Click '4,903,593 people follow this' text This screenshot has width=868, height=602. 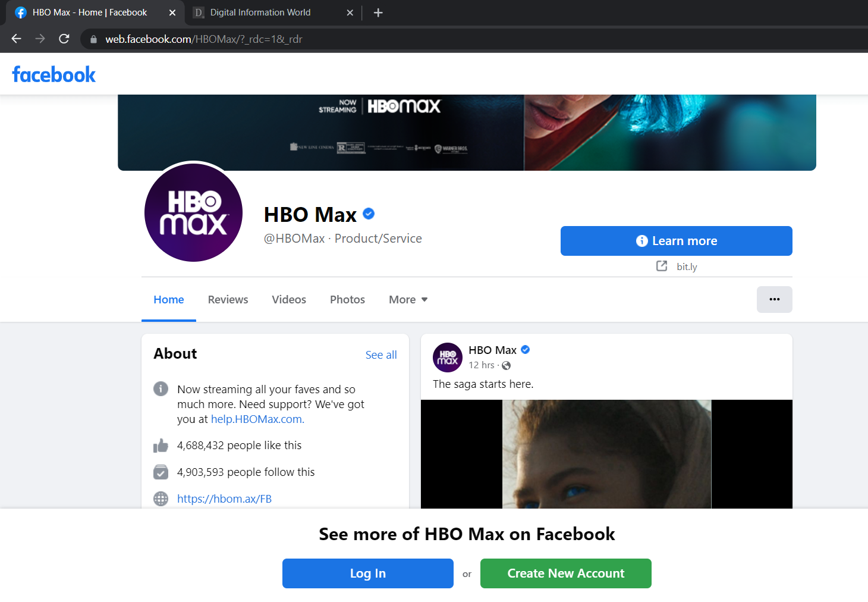click(246, 472)
